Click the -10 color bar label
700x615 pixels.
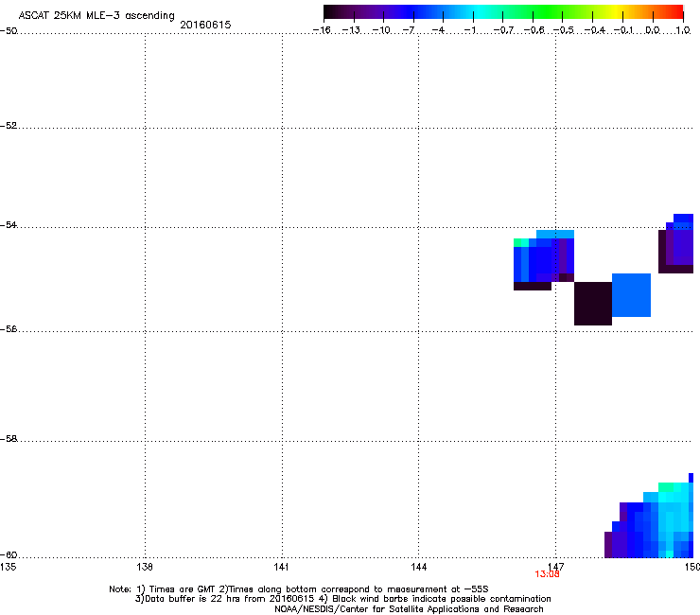(381, 30)
